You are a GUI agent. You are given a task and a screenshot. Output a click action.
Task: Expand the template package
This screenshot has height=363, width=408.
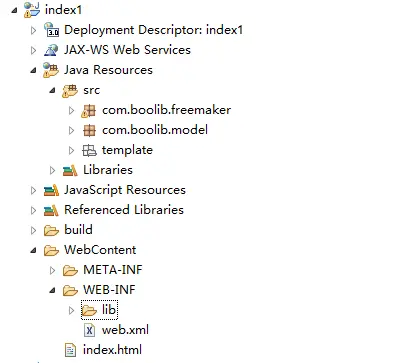point(71,150)
